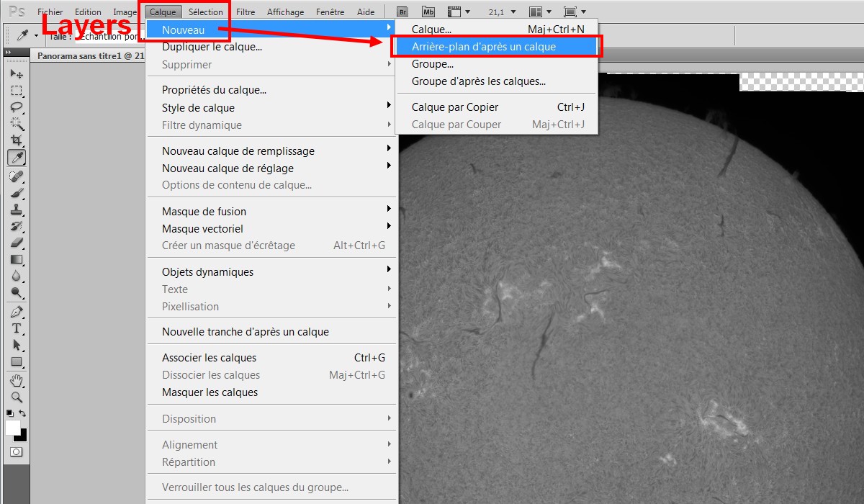Open Propriétés du calque...
Image resolution: width=864 pixels, height=504 pixels.
tap(271, 90)
